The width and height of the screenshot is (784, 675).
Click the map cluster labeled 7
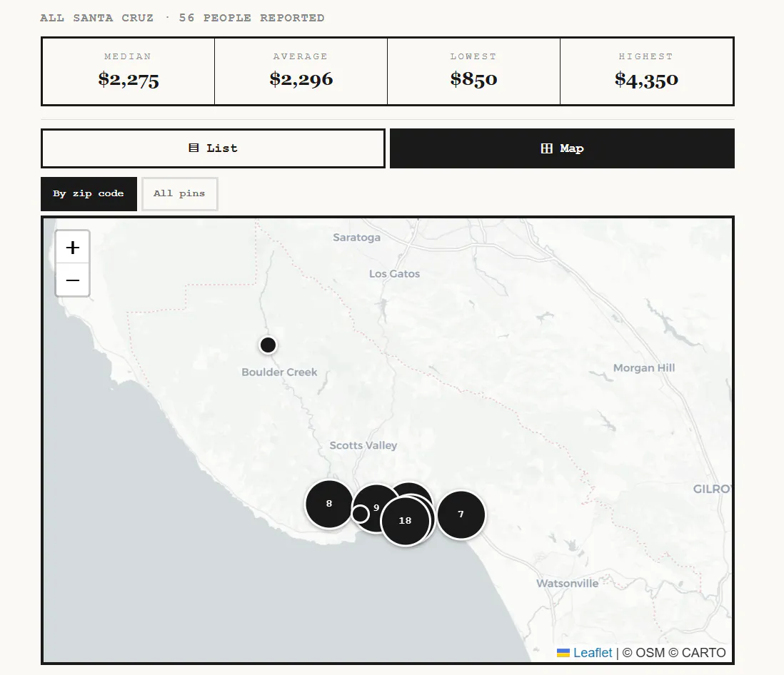[x=461, y=514]
